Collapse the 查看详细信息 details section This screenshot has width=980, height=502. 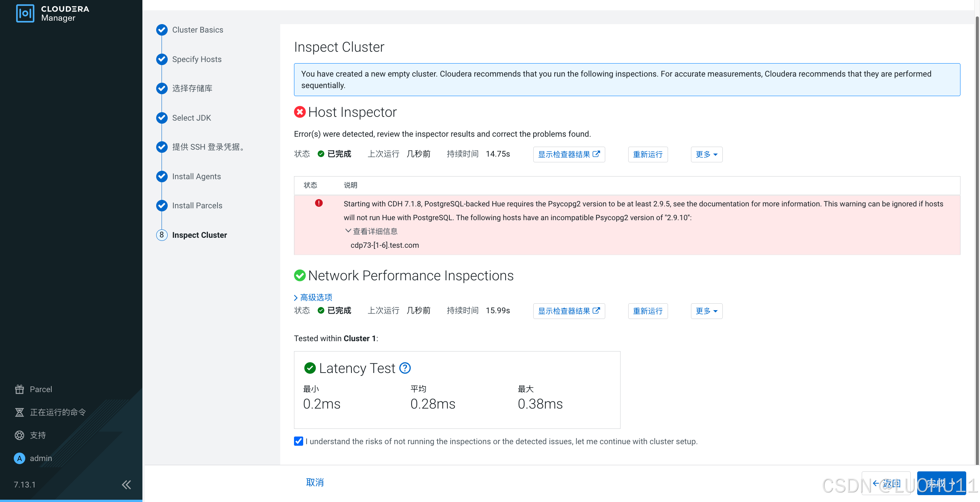[x=371, y=231]
